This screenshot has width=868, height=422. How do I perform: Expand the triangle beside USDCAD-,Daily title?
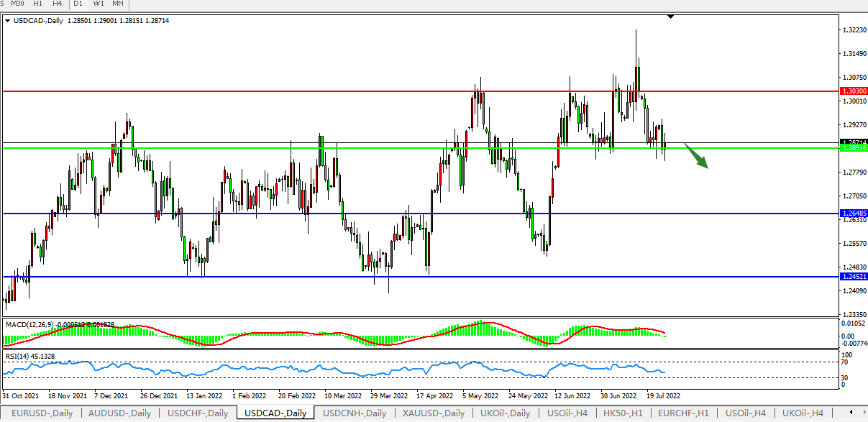7,21
